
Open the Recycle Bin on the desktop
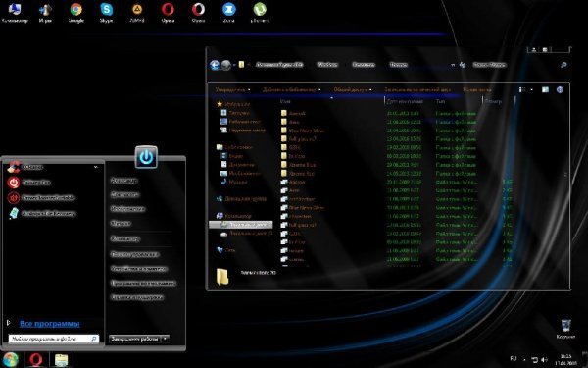click(565, 329)
